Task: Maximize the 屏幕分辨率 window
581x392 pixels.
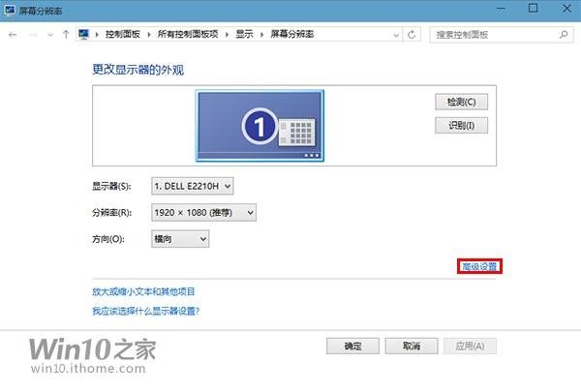Action: pos(533,8)
